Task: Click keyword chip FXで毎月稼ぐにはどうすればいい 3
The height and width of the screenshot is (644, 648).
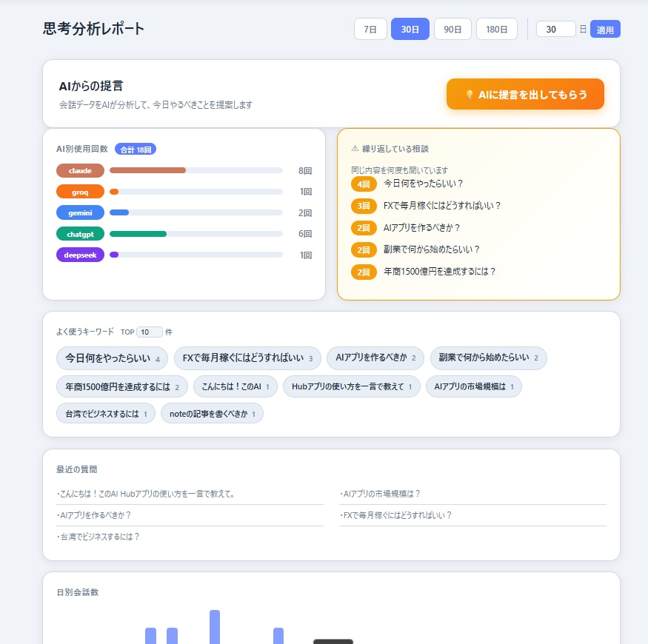Action: [x=247, y=358]
